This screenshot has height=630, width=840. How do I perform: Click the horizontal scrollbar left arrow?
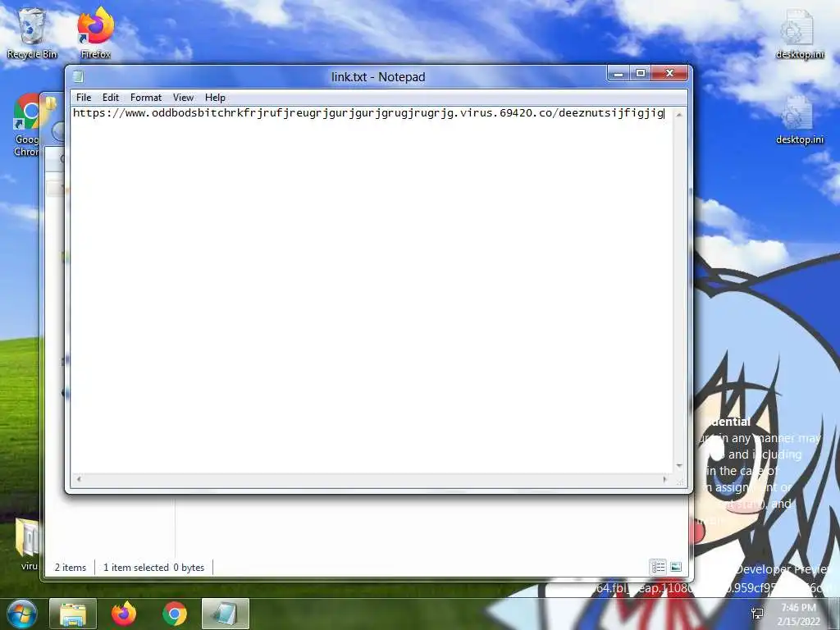pos(79,479)
